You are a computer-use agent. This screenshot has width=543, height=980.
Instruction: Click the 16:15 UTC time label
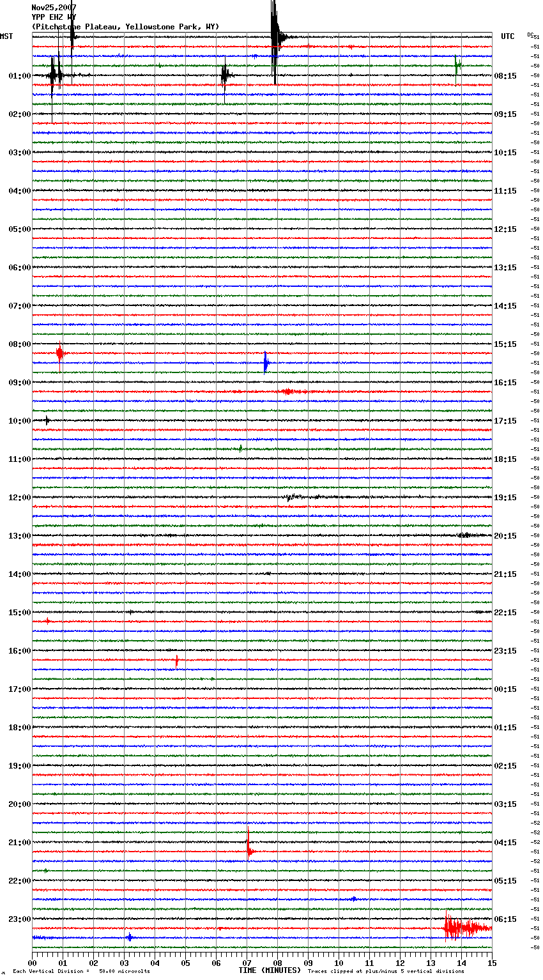[505, 383]
